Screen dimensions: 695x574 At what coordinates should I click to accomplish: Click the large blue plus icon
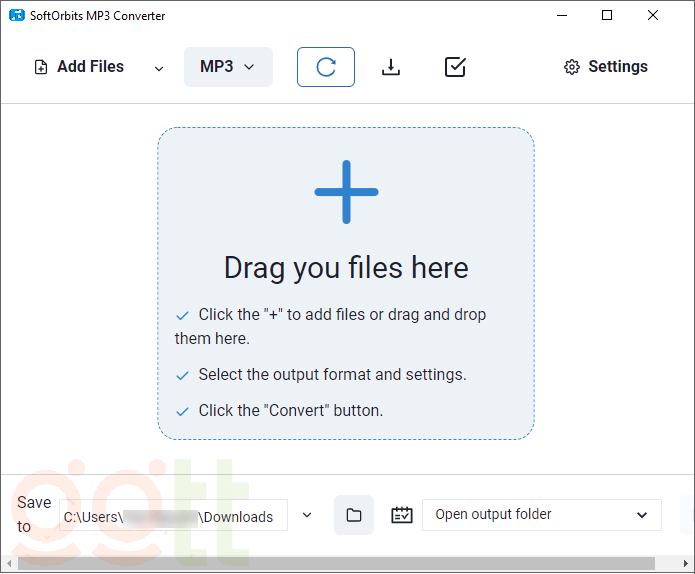346,192
